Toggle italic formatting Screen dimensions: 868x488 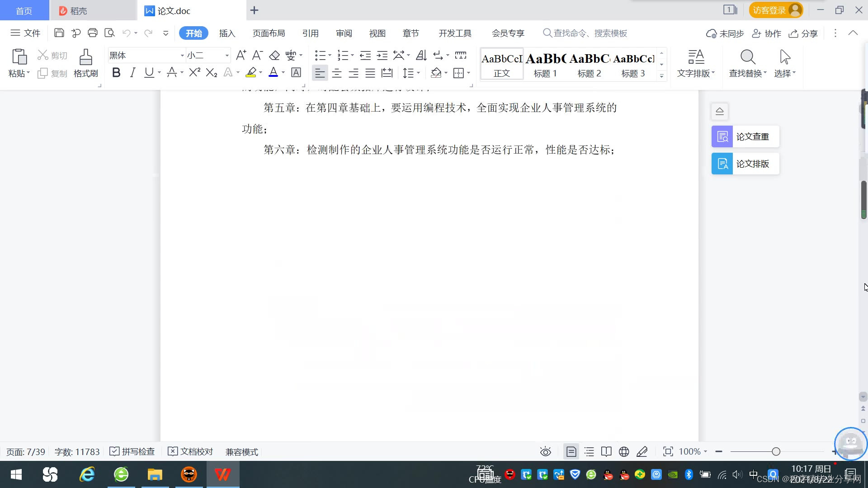(132, 73)
